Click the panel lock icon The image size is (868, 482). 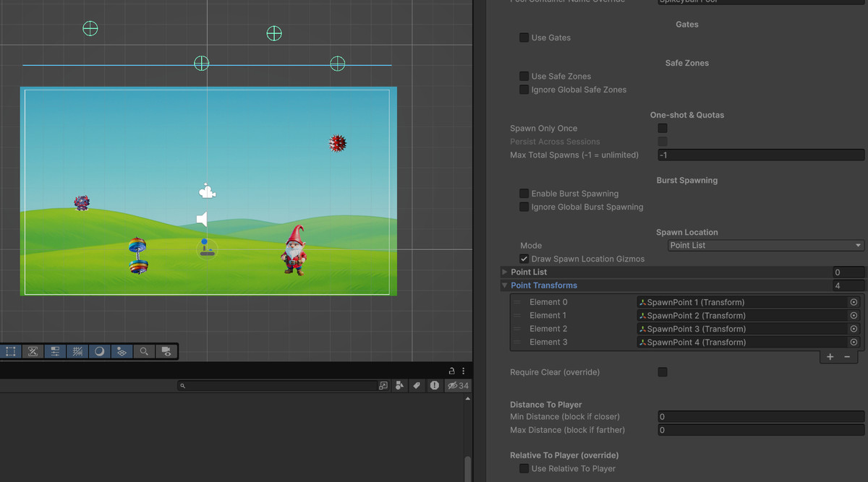(451, 371)
